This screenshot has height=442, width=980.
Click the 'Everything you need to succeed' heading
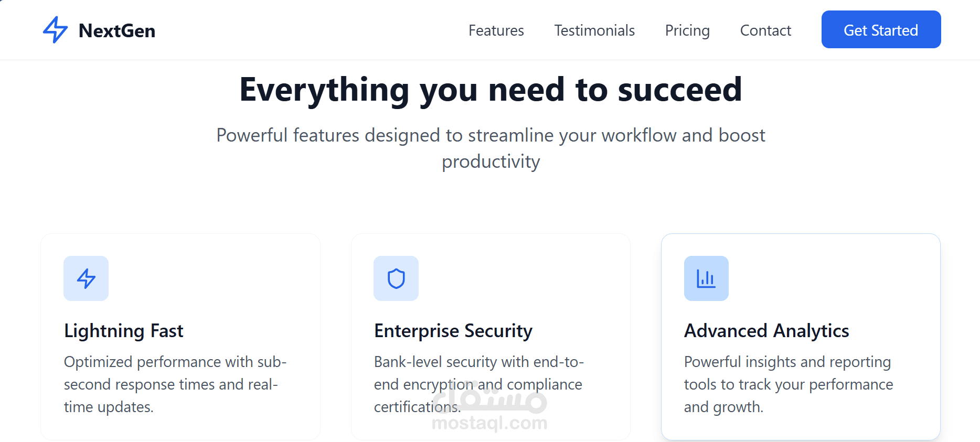491,89
